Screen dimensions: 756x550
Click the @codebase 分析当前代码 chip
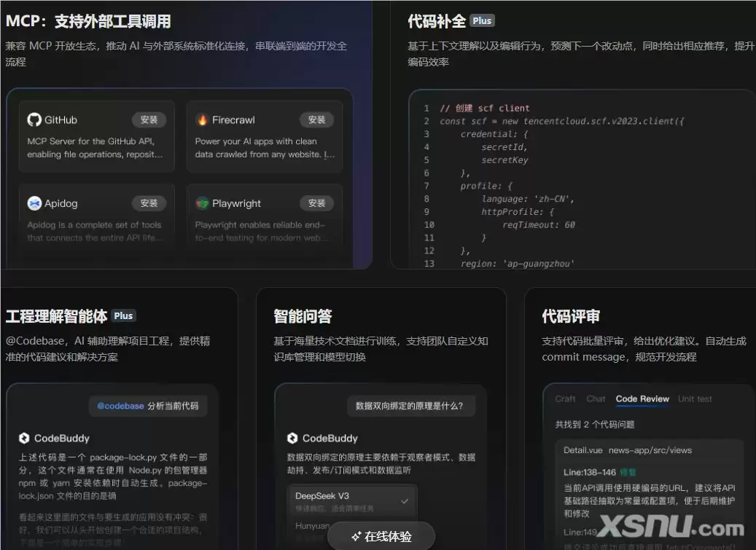tap(148, 406)
